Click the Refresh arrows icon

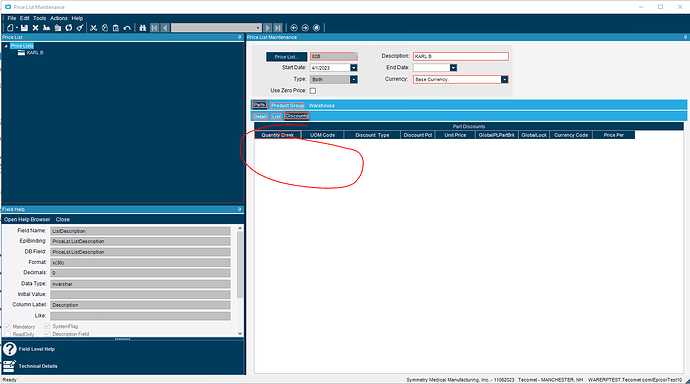69,28
